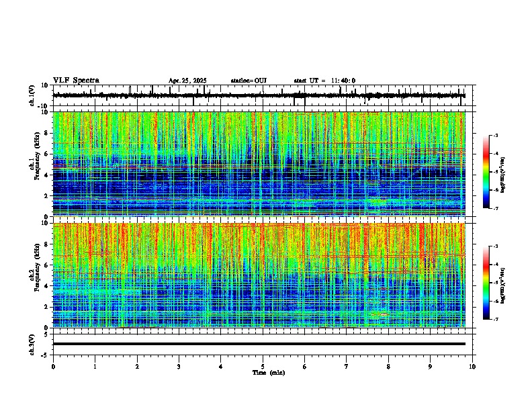Image resolution: width=532 pixels, height=411 pixels.
Task: Click the lower log(PSD) color scale title
Action: (x=502, y=286)
